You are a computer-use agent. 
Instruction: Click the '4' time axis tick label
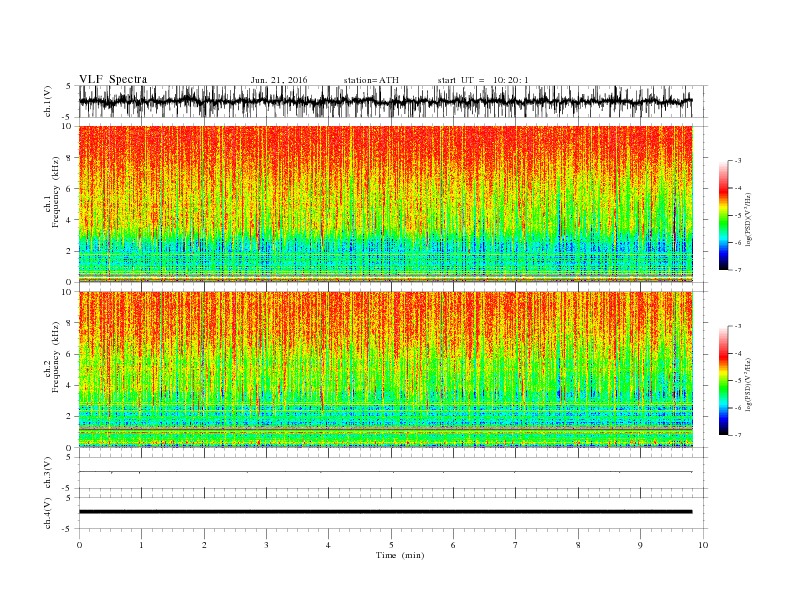click(328, 545)
